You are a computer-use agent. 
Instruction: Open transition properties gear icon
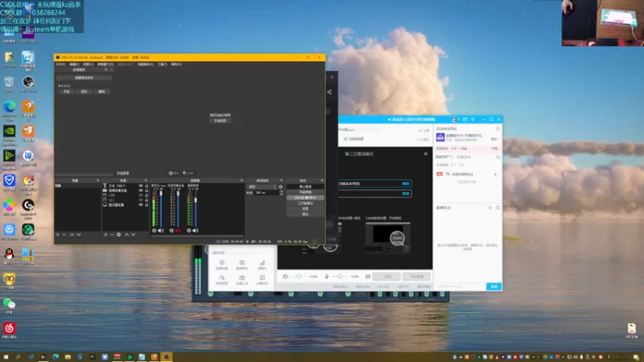[281, 187]
